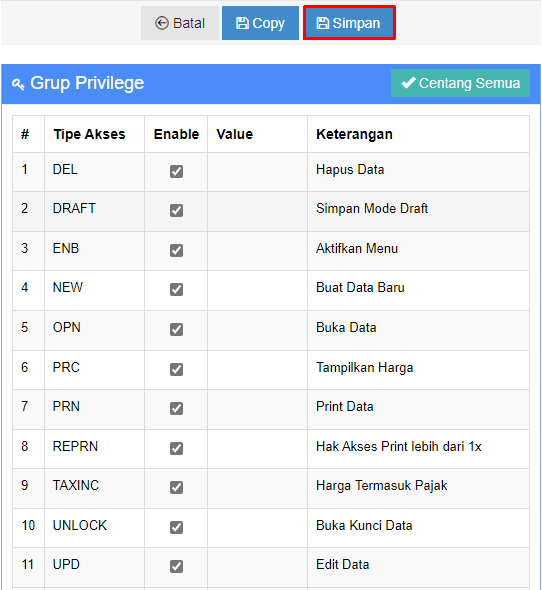Disable the NEW privilege checkbox
This screenshot has height=590, width=542.
click(176, 289)
